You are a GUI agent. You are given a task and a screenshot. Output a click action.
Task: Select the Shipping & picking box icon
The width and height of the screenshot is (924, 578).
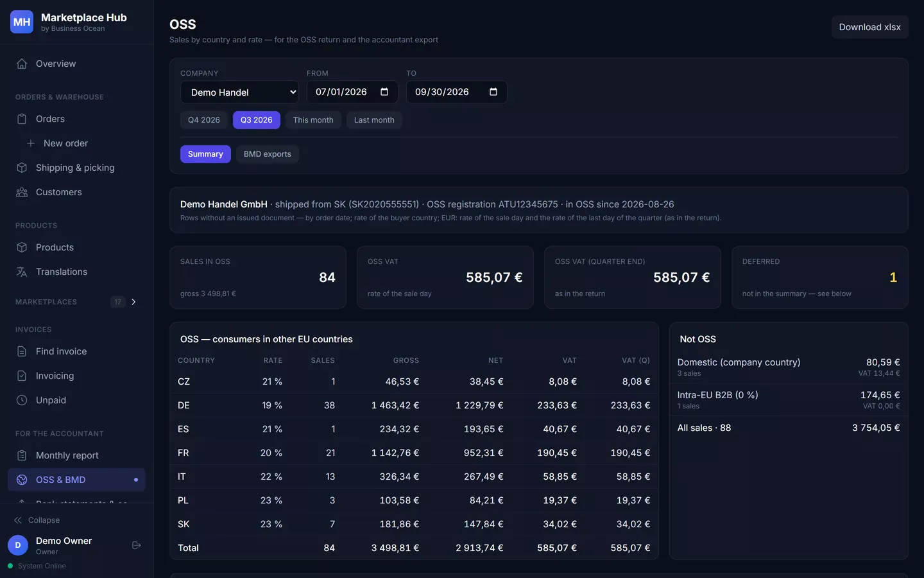click(22, 168)
